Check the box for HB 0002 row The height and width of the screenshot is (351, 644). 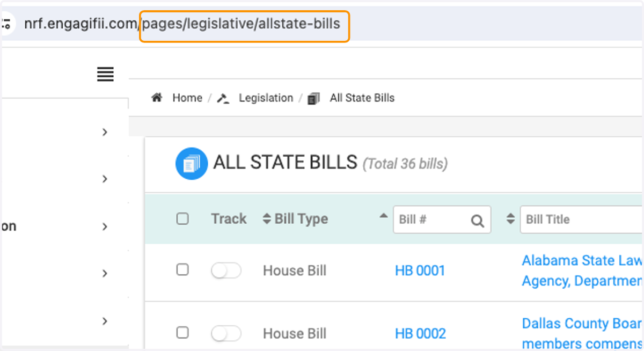tap(182, 333)
